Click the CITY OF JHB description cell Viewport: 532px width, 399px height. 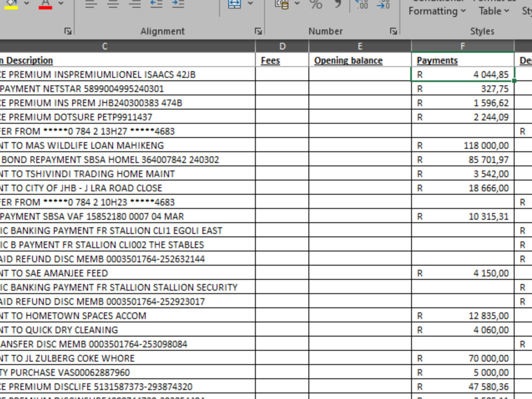(127, 188)
